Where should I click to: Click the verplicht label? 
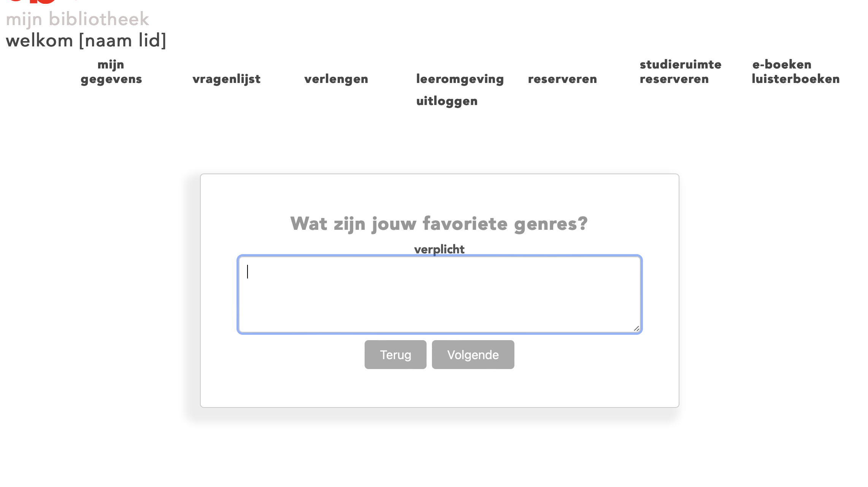pos(440,249)
